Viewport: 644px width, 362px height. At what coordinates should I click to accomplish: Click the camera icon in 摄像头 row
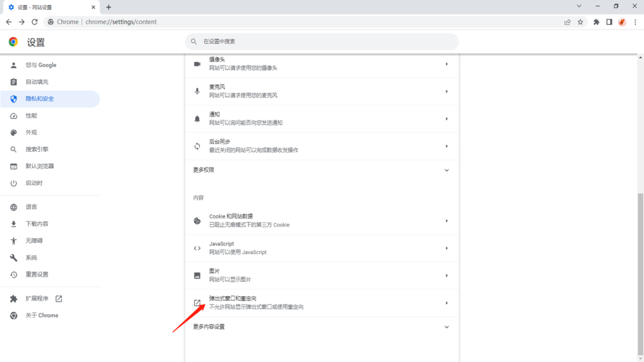click(x=197, y=64)
